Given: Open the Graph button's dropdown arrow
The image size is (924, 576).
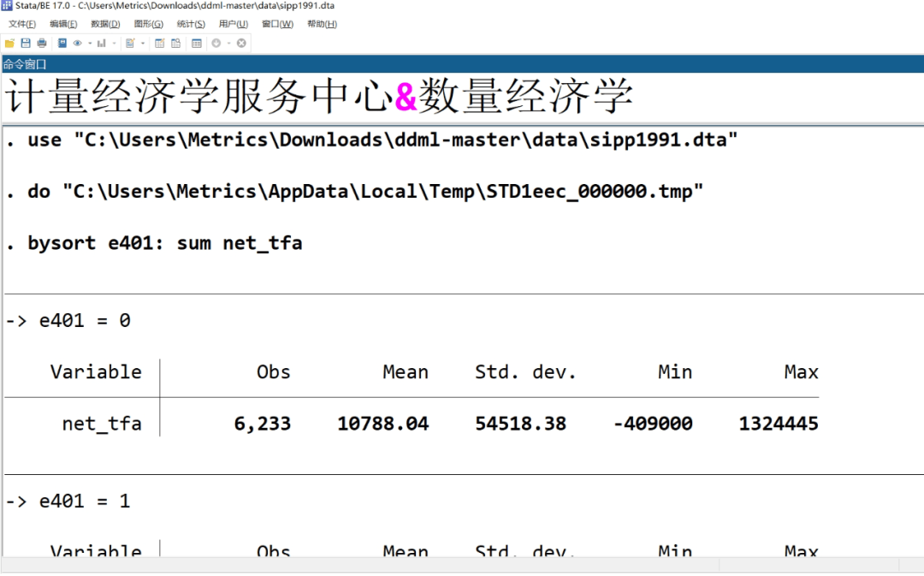Looking at the screenshot, I should point(114,43).
